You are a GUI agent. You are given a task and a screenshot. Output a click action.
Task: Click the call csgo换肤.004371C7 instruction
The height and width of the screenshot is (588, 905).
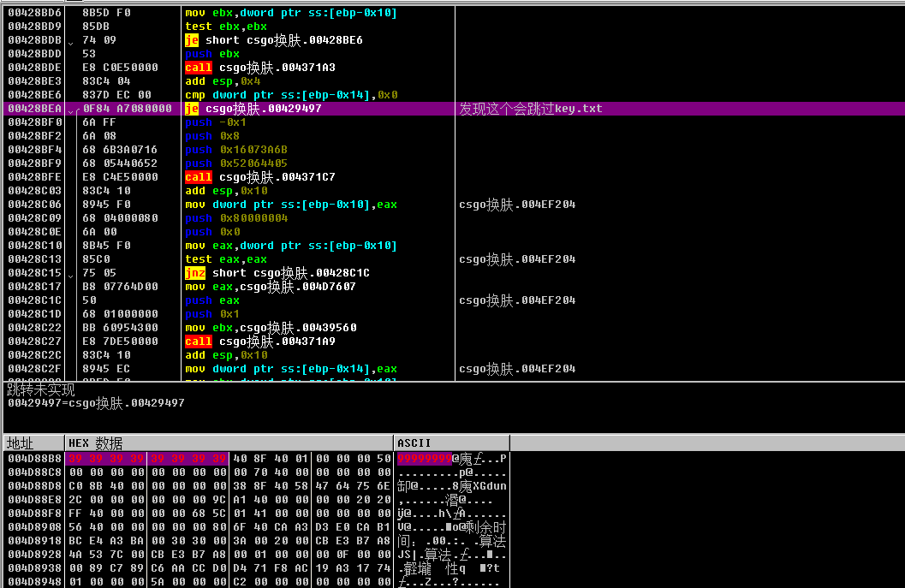259,177
